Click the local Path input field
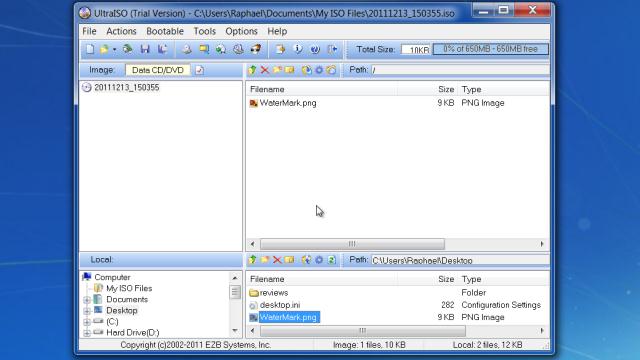Screen dimensions: 640x360 pyautogui.click(x=460, y=260)
